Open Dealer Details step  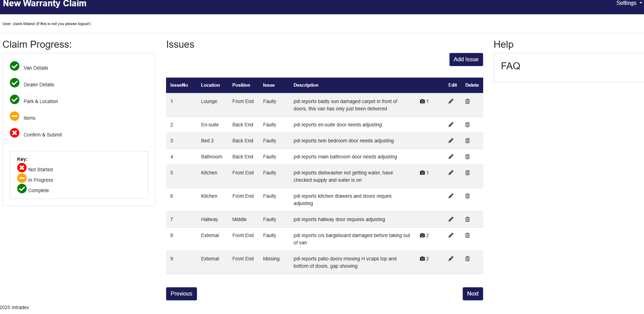point(39,85)
